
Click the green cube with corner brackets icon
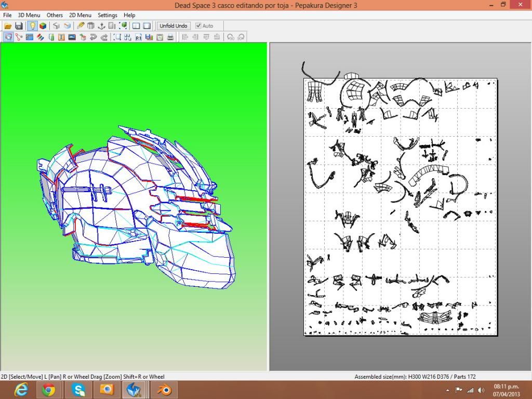(x=123, y=26)
